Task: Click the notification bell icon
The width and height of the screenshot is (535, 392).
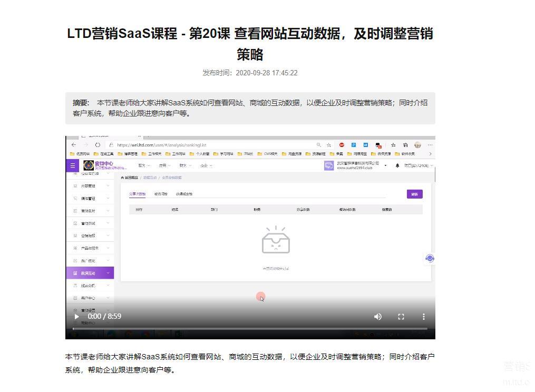Action: 397,165
